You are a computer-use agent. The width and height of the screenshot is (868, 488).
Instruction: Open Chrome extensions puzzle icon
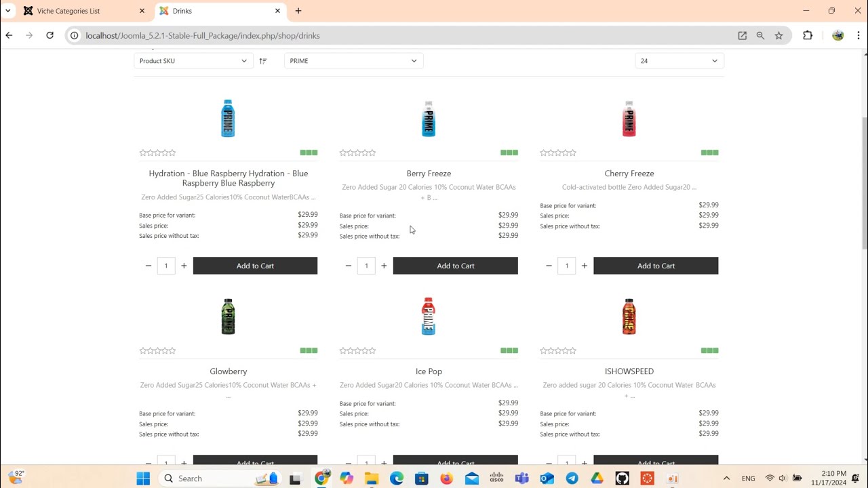(808, 35)
